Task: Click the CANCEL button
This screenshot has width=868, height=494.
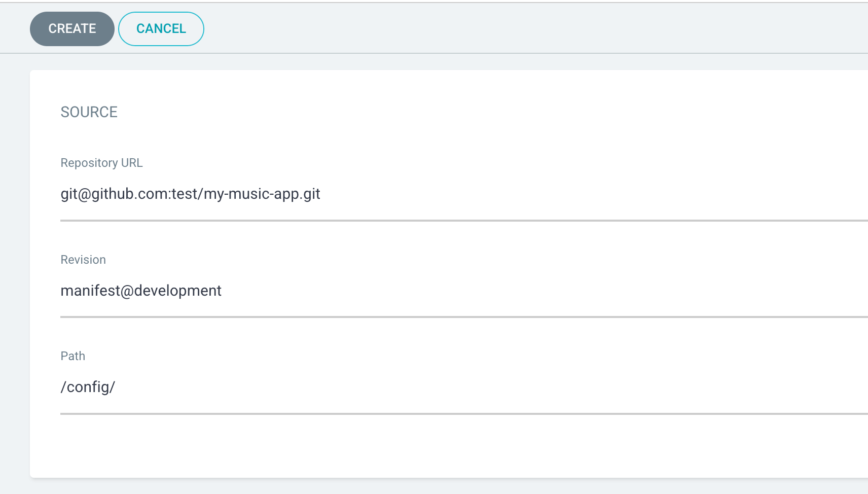Action: [161, 29]
